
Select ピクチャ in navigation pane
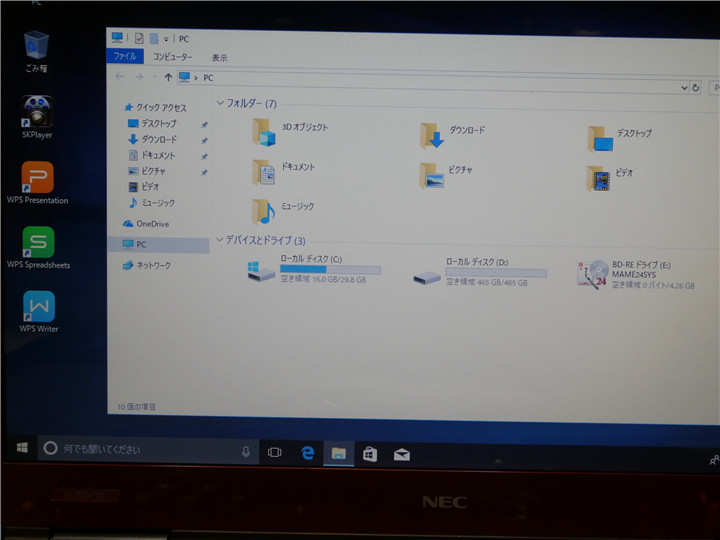pos(146,171)
